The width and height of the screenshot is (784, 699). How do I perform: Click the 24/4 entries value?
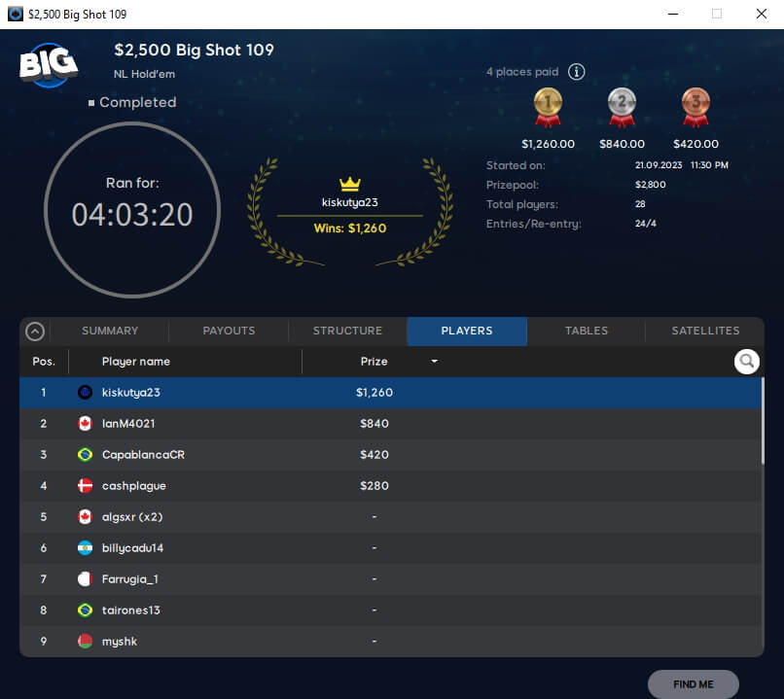[645, 224]
